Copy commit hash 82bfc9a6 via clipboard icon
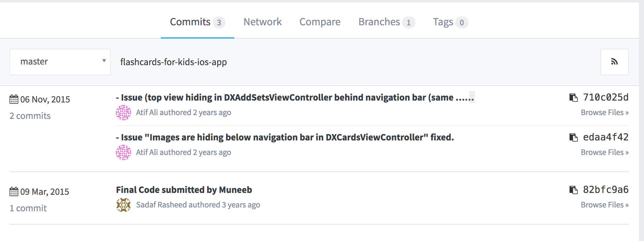 [573, 190]
